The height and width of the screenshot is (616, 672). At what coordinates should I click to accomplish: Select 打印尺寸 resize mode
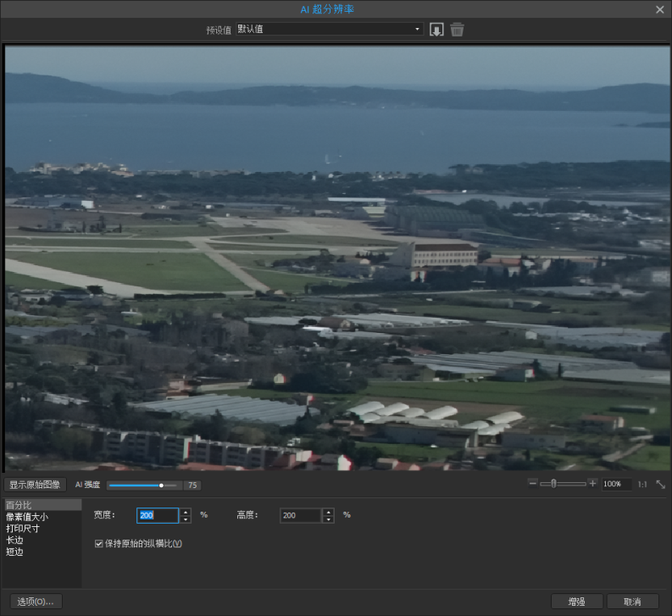22,529
